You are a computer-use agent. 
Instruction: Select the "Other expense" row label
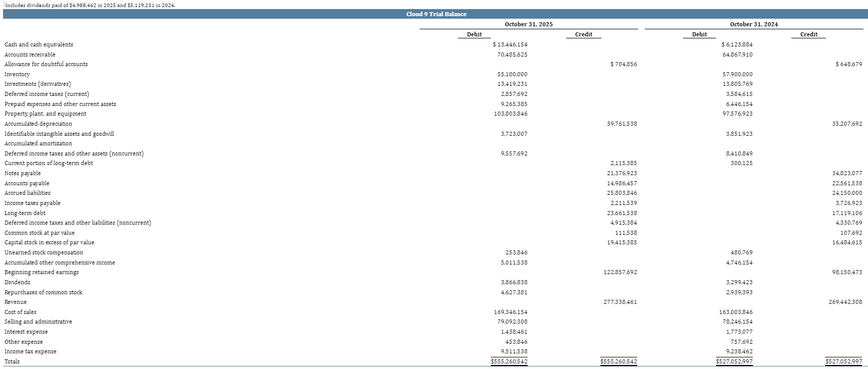(24, 342)
